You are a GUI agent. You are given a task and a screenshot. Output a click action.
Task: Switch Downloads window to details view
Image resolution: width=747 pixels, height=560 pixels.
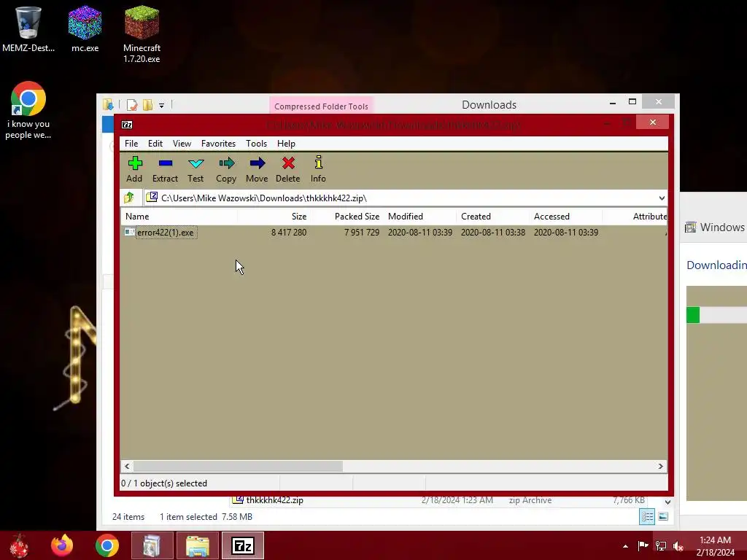click(x=647, y=517)
